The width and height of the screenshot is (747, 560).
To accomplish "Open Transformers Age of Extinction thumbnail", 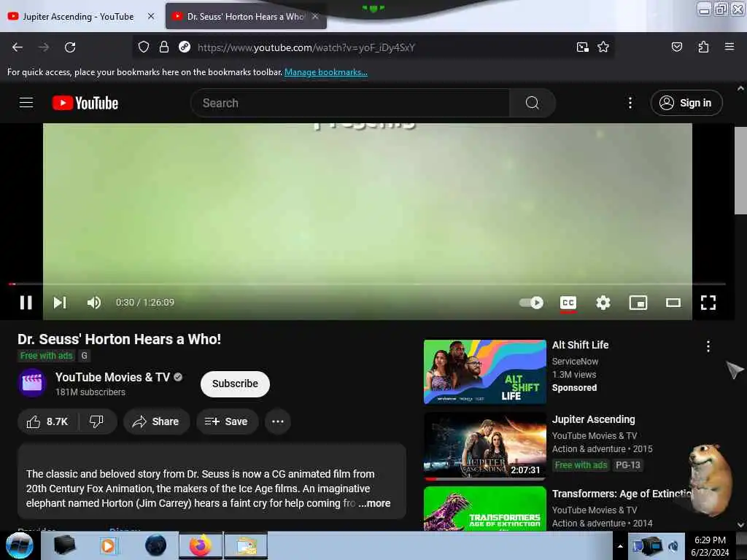I will coord(484,508).
